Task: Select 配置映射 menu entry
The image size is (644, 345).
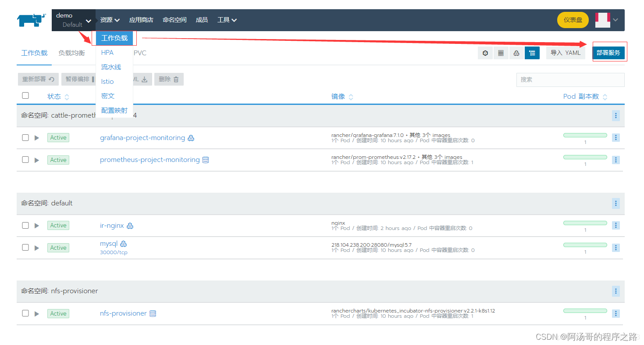Action: point(114,111)
